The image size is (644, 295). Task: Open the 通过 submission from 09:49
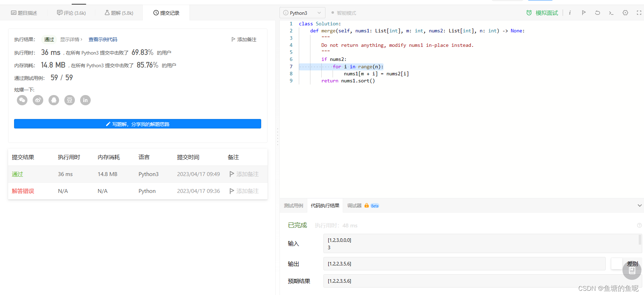pos(17,174)
